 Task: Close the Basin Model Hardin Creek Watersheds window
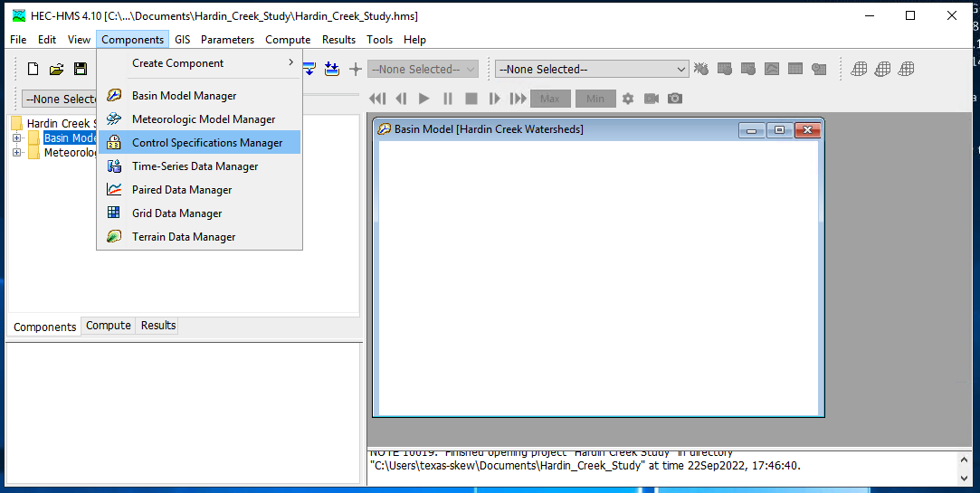tap(807, 130)
